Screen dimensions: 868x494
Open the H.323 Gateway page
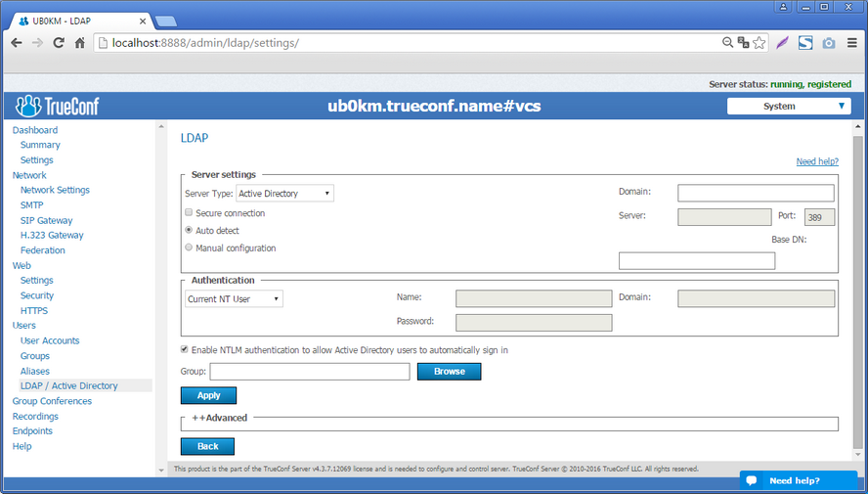(x=52, y=236)
